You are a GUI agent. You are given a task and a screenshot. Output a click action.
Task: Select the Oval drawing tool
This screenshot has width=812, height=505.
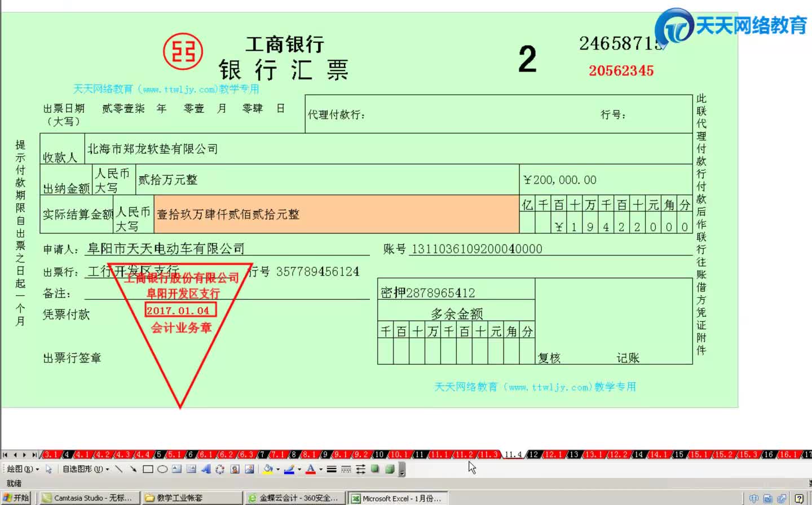click(162, 469)
